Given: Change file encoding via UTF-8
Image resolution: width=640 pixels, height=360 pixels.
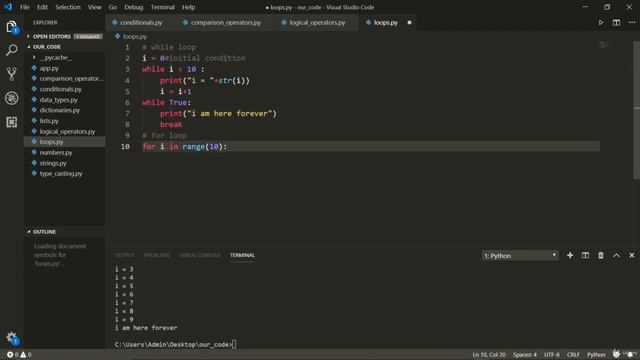Looking at the screenshot, I should [x=552, y=355].
